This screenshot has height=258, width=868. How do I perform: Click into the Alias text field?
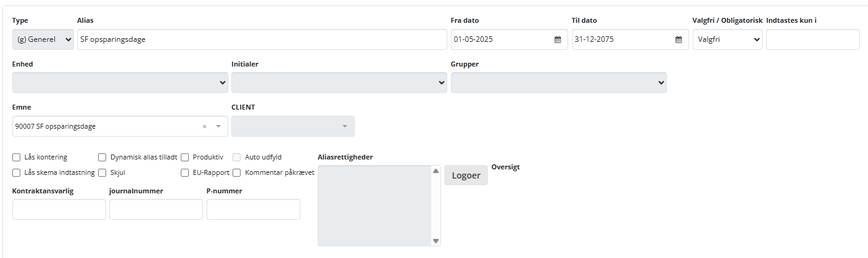262,39
